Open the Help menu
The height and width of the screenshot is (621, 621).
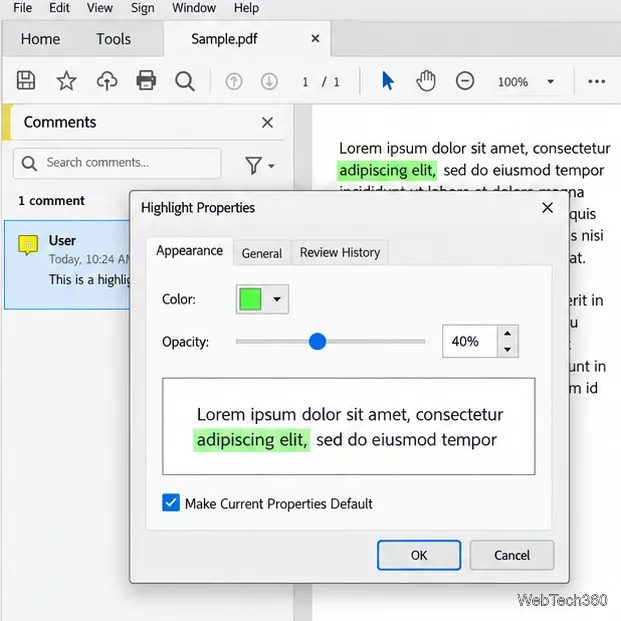[x=246, y=8]
